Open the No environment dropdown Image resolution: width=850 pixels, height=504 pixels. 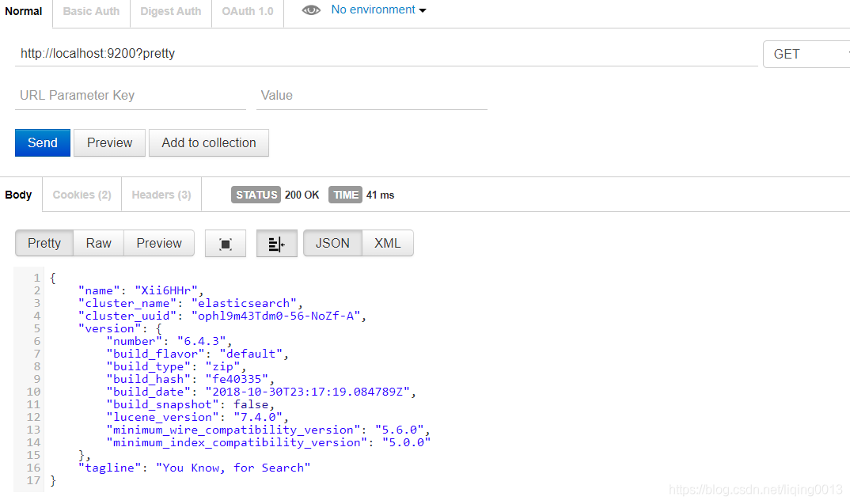[378, 9]
